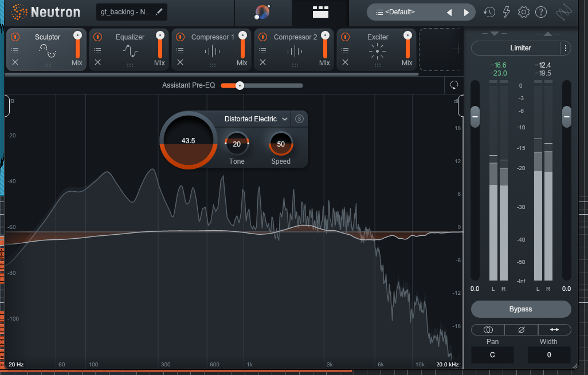Toggle the Sculptor solo S button
This screenshot has height=375, width=588.
pyautogui.click(x=299, y=119)
